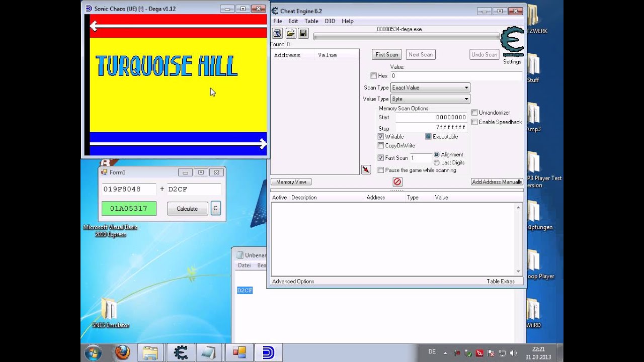Click the network tray icon
Viewport: 644px width, 362px height.
(502, 353)
